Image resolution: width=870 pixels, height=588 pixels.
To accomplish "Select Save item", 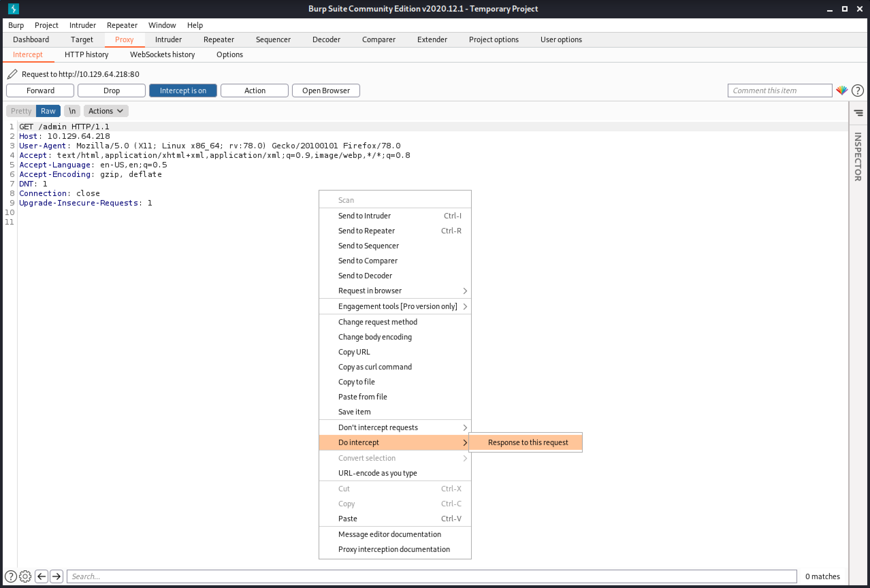I will [394, 412].
